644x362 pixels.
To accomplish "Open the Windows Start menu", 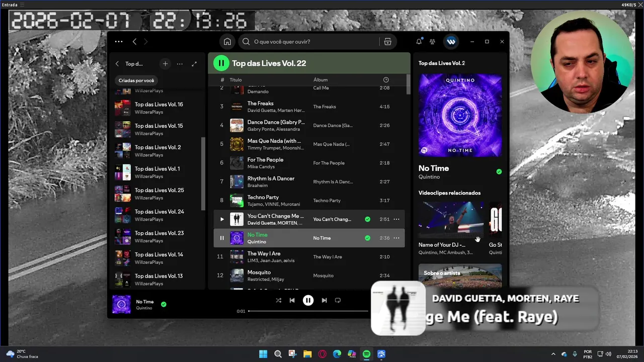I will 263,354.
